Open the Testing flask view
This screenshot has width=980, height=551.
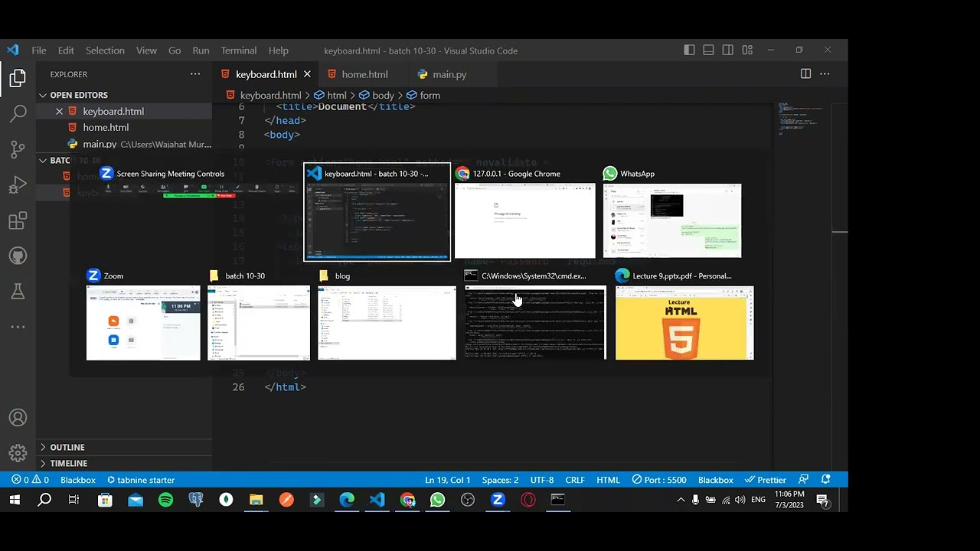click(x=18, y=291)
